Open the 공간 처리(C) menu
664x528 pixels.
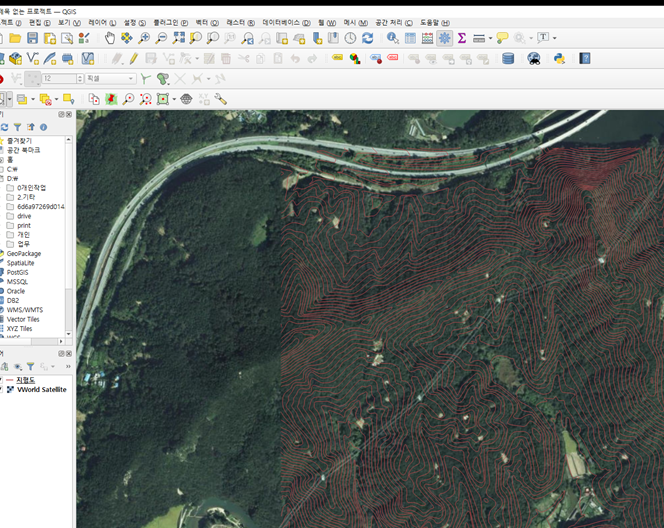[393, 23]
